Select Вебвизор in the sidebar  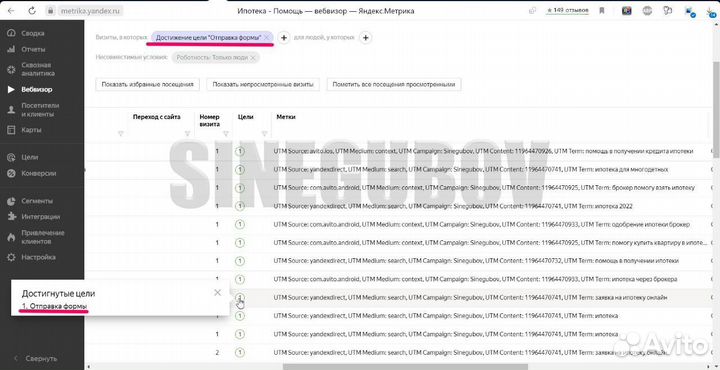(36, 90)
